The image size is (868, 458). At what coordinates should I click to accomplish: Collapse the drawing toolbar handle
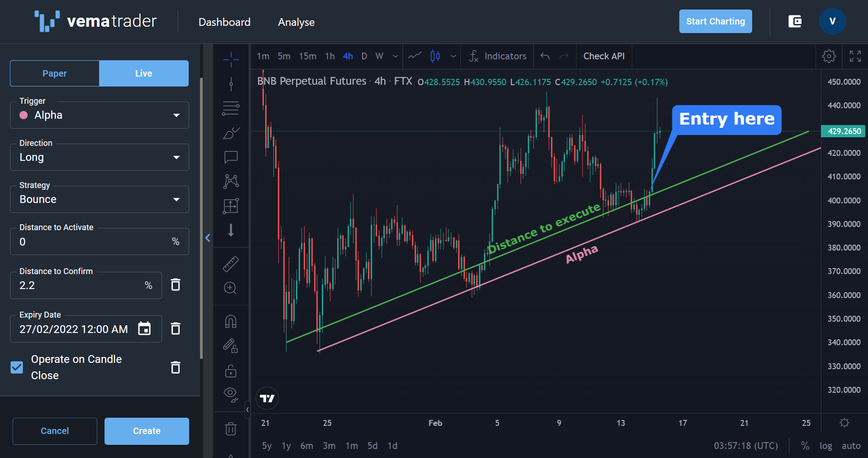point(248,410)
